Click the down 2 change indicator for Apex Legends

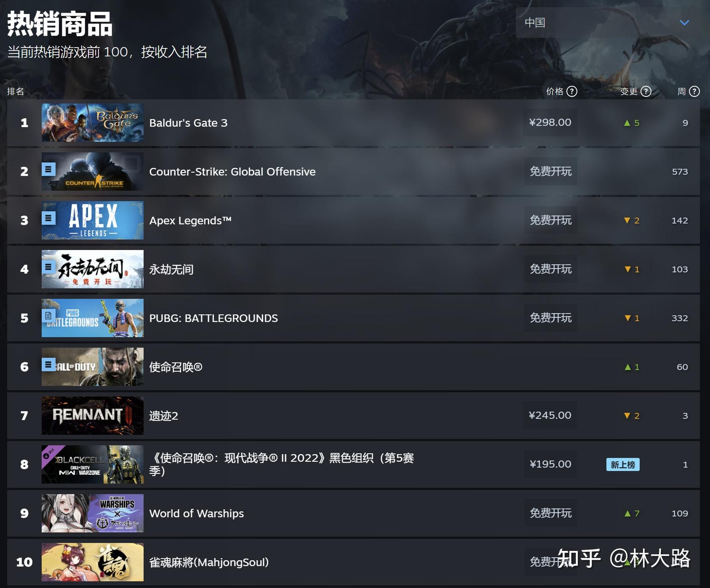[632, 221]
